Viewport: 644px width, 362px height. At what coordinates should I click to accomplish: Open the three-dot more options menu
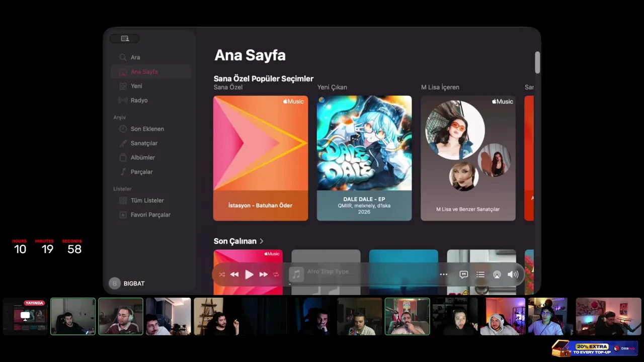443,275
